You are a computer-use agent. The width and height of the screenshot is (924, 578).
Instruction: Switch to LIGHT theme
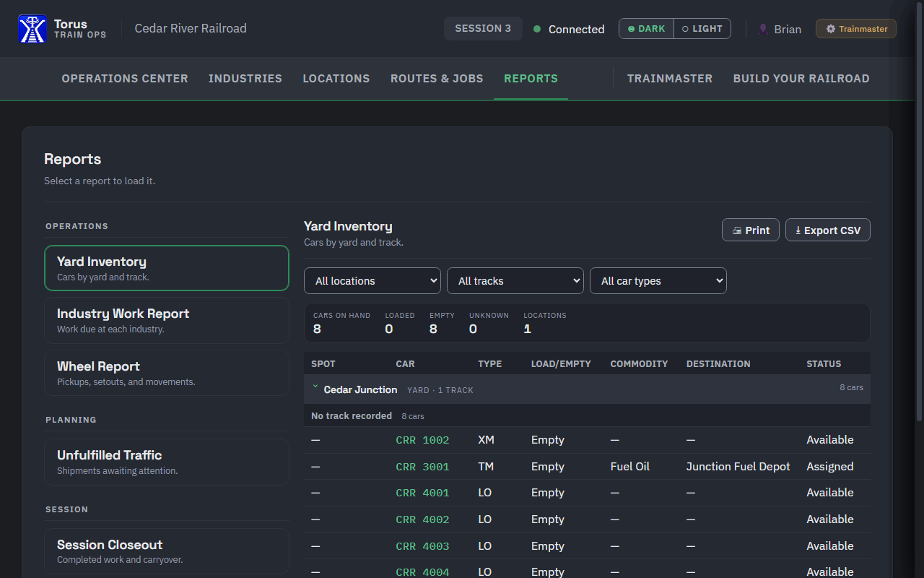point(702,29)
